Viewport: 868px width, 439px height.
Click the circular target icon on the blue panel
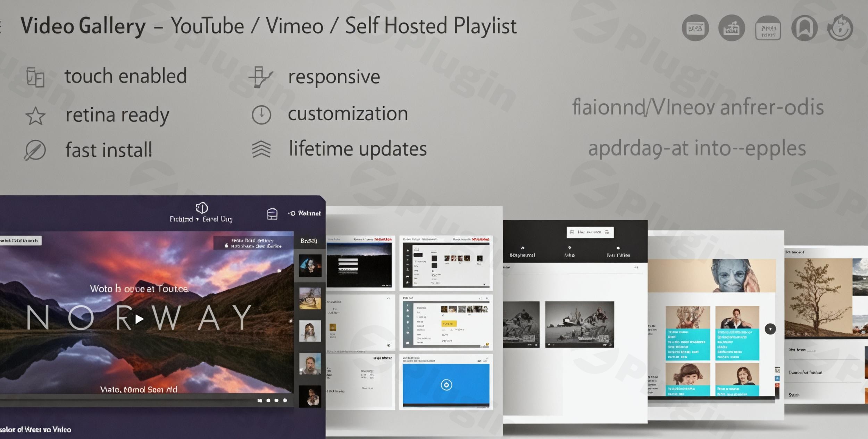(446, 385)
